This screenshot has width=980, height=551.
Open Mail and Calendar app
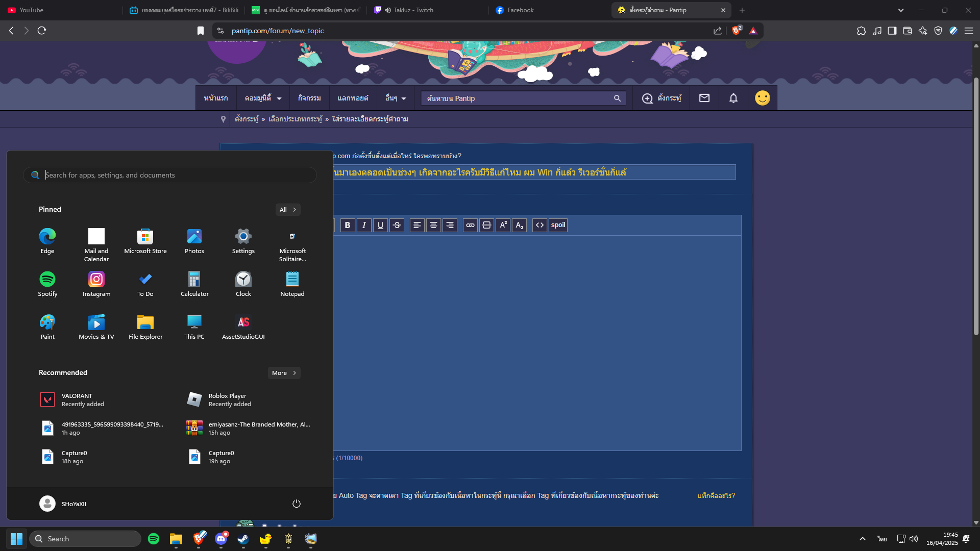point(96,245)
